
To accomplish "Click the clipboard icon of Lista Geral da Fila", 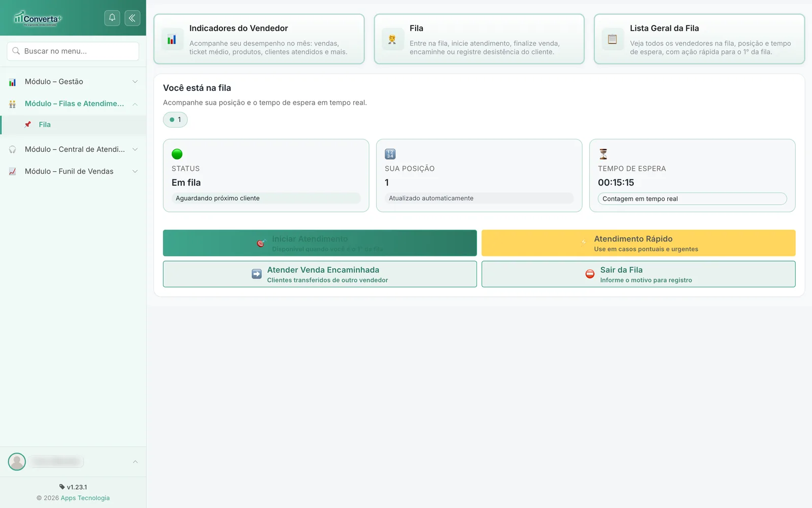I will tap(613, 39).
